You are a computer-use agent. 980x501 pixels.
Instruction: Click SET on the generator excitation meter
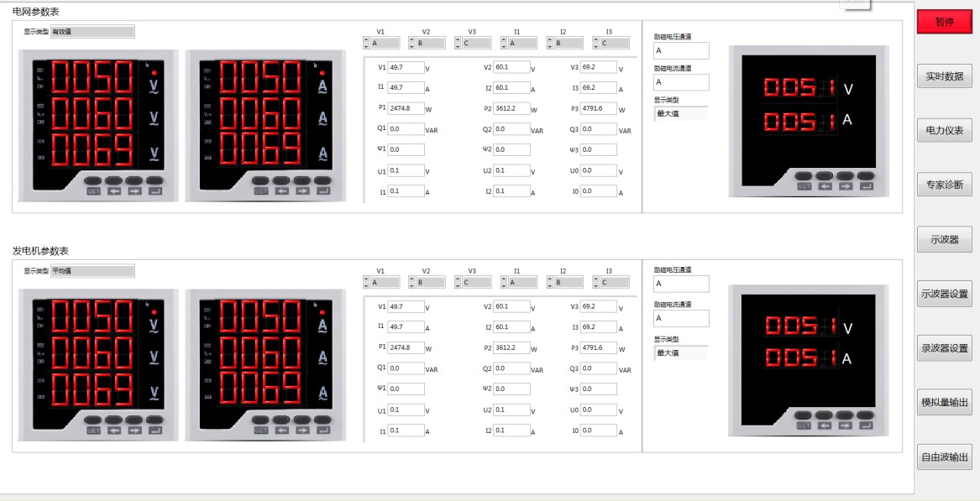pos(804,425)
